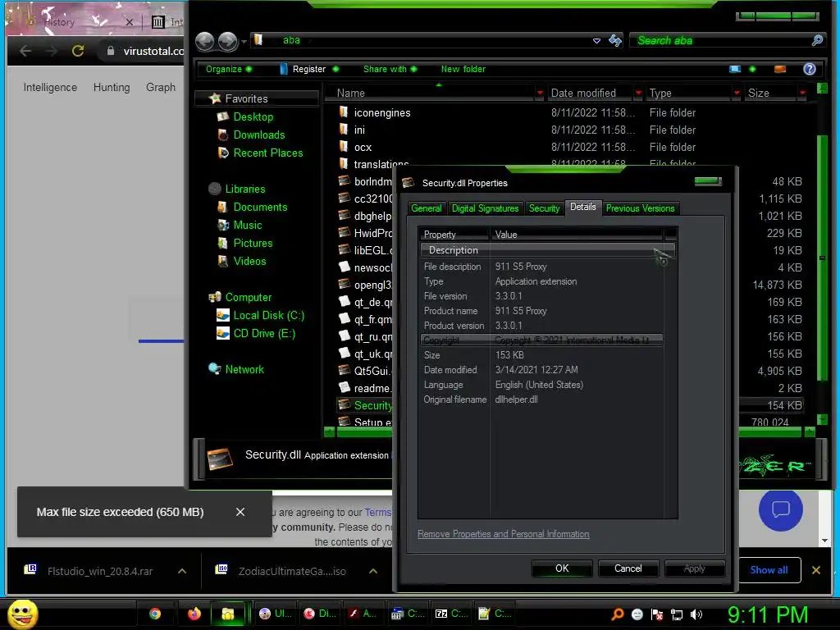The height and width of the screenshot is (630, 840).
Task: Open Downloads in Favorites
Action: (258, 135)
